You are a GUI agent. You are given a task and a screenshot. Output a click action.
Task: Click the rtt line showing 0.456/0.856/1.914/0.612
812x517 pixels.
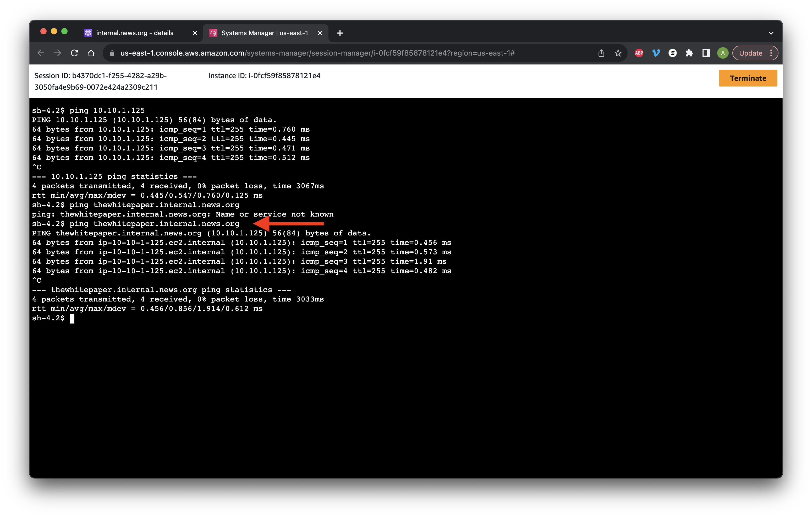pos(147,309)
